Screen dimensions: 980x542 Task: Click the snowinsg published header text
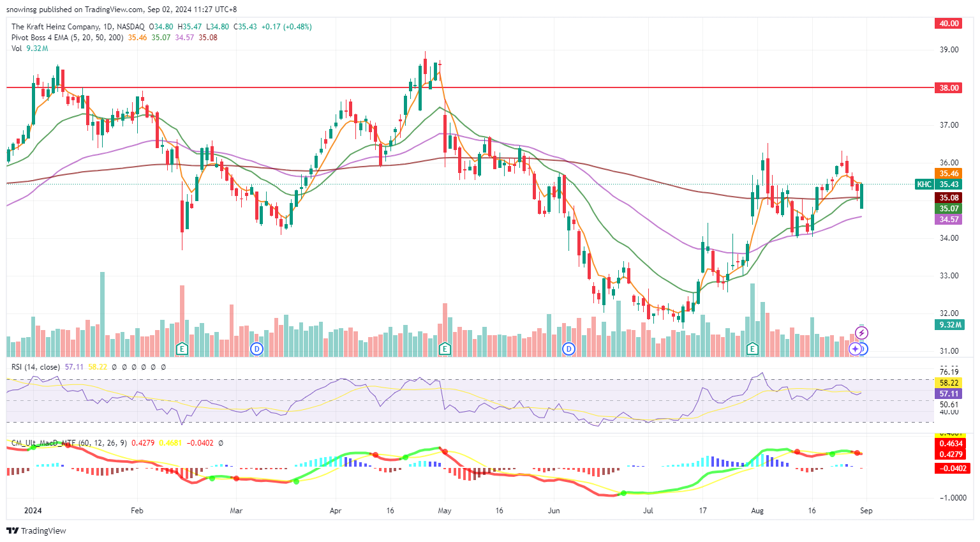(x=121, y=10)
